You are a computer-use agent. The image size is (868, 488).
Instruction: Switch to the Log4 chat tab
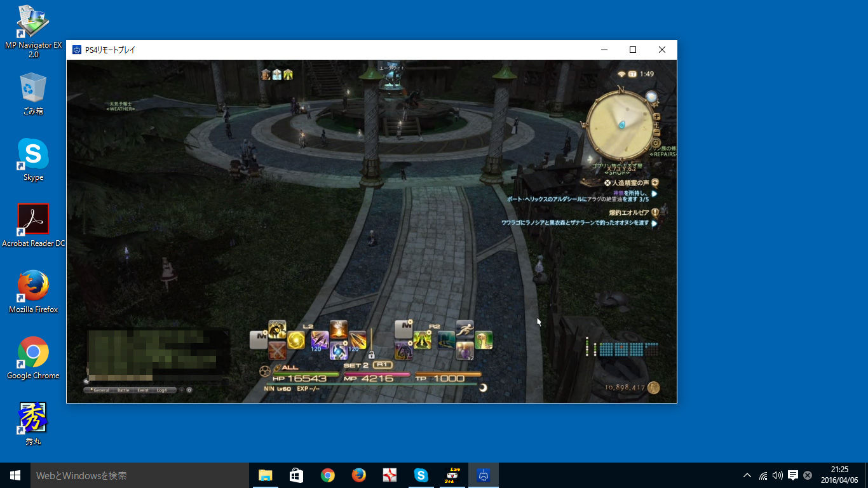coord(162,390)
